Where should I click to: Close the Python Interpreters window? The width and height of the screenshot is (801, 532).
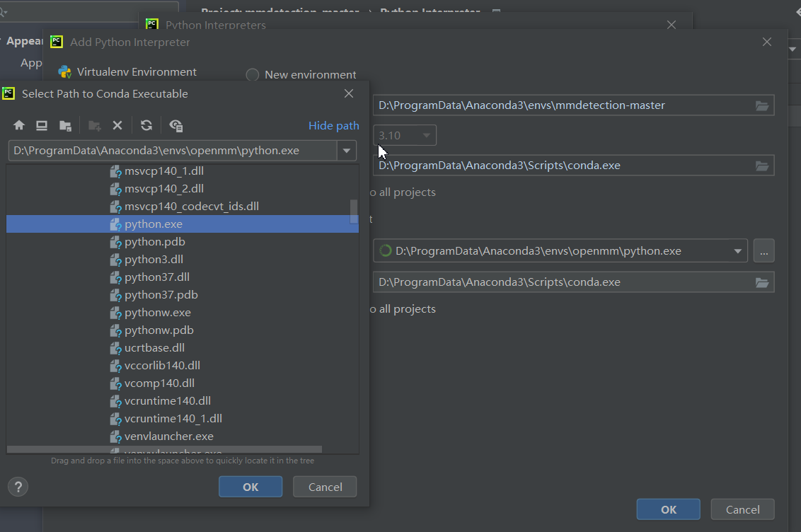click(672, 25)
